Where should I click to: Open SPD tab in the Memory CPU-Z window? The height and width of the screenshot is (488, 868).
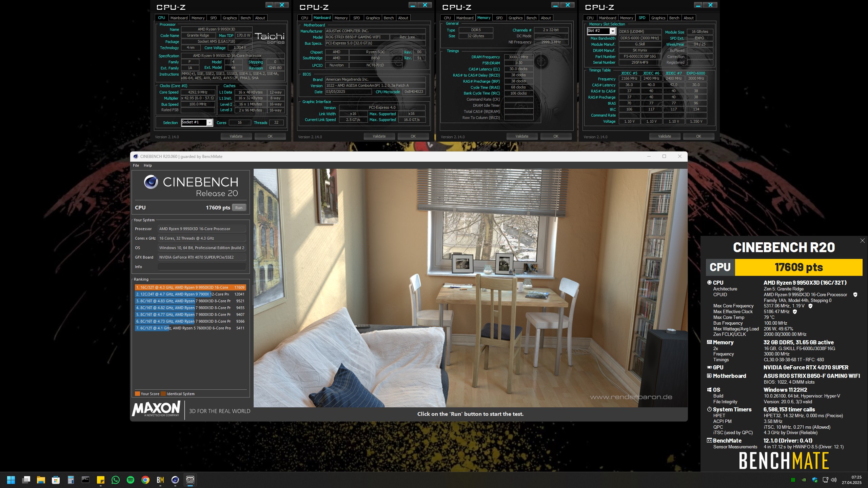tap(499, 18)
